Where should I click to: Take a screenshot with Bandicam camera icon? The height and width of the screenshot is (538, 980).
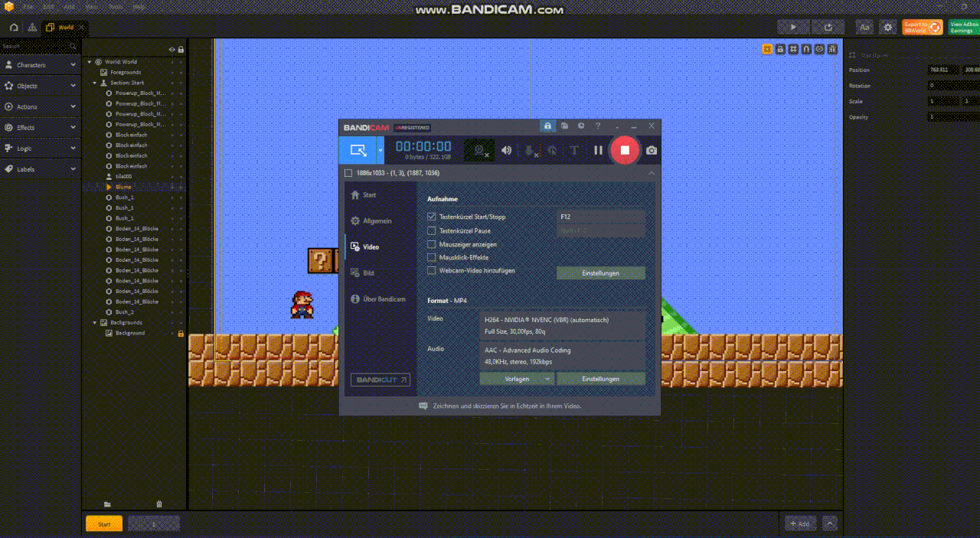click(x=651, y=151)
